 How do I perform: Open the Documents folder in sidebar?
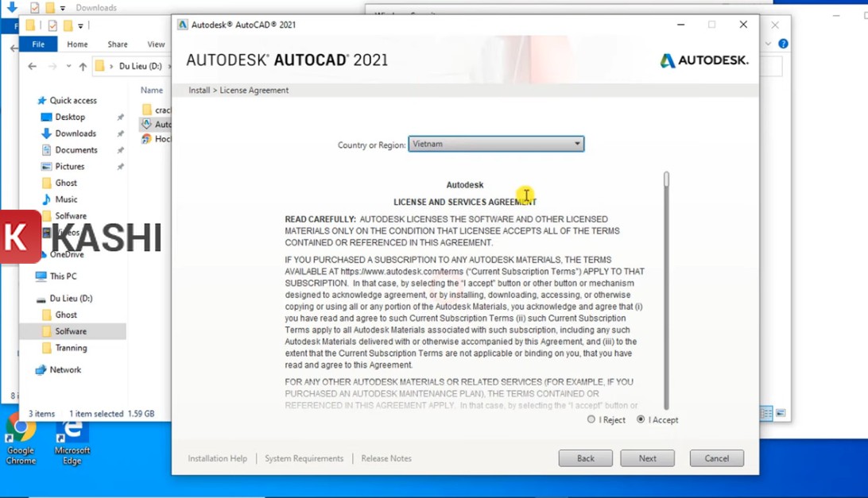pyautogui.click(x=76, y=150)
